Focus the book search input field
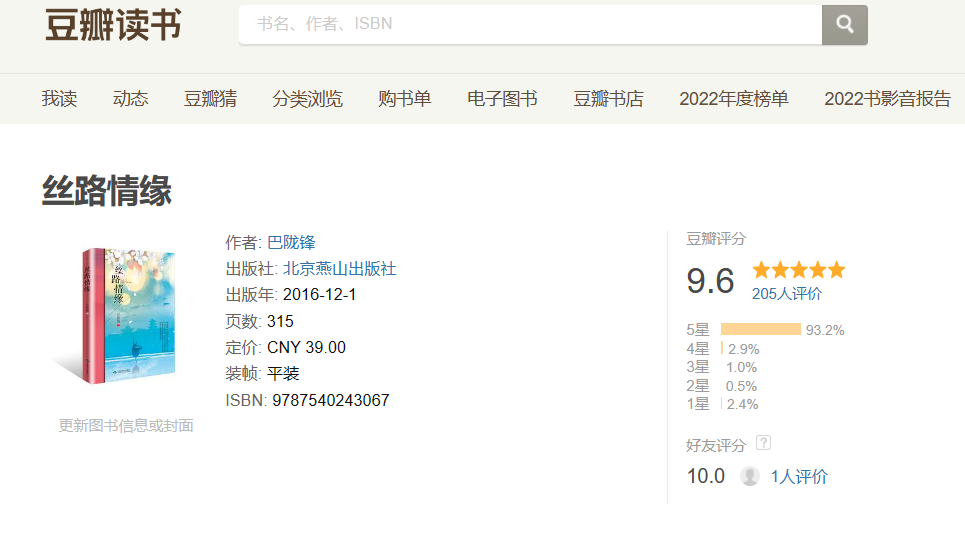Viewport: 965px width, 548px height. (531, 25)
